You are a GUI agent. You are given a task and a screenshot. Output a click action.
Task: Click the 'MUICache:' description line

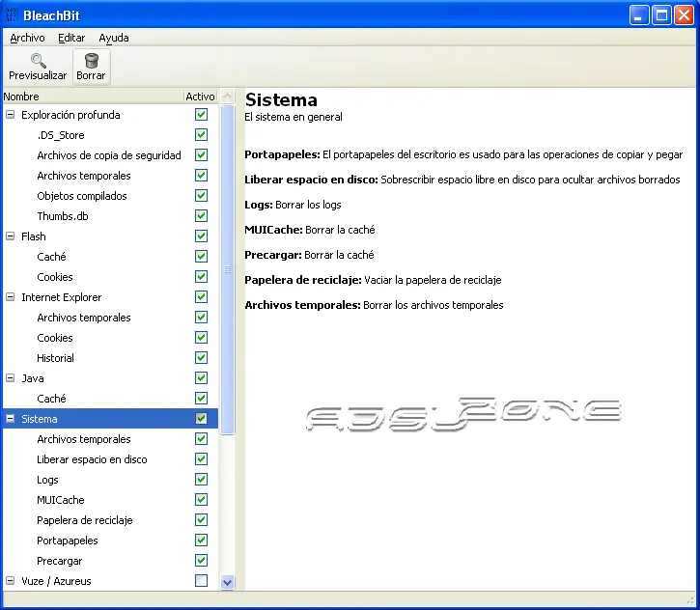(310, 230)
